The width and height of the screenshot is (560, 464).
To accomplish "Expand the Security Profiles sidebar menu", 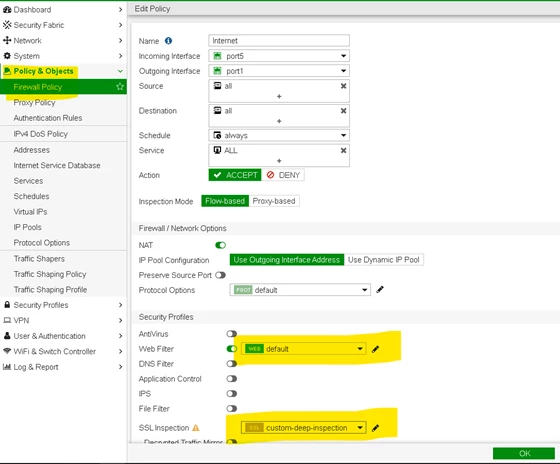I will tap(63, 305).
